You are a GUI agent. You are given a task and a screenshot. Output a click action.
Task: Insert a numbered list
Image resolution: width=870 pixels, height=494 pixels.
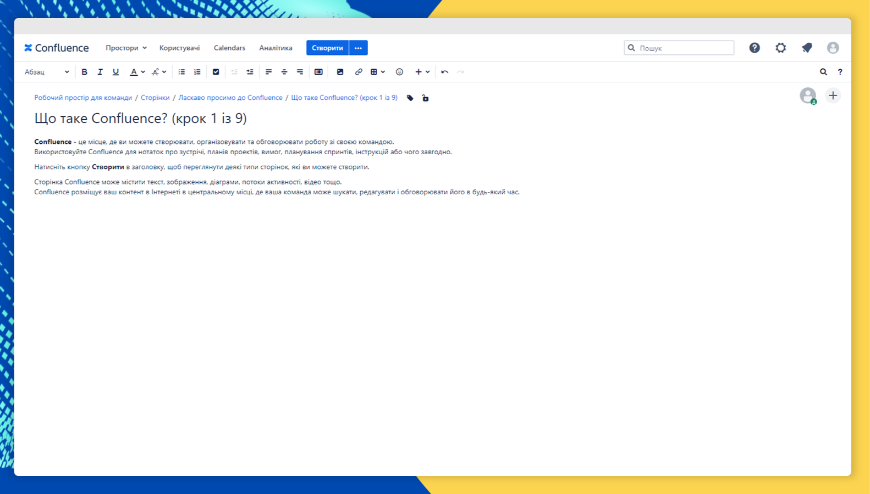(x=197, y=72)
